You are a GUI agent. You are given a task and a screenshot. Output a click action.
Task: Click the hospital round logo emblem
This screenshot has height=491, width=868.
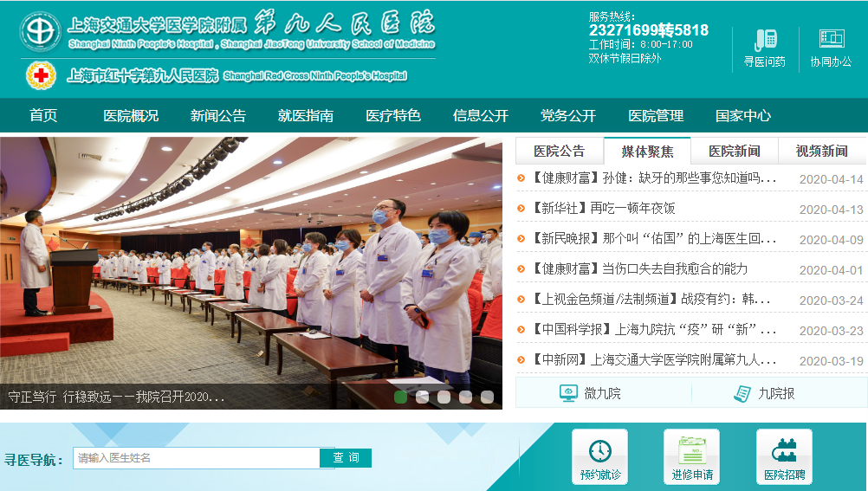41,31
